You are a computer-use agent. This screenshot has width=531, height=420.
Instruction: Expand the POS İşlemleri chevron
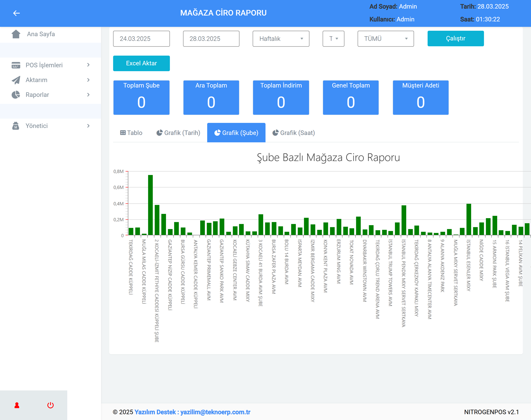pyautogui.click(x=89, y=65)
